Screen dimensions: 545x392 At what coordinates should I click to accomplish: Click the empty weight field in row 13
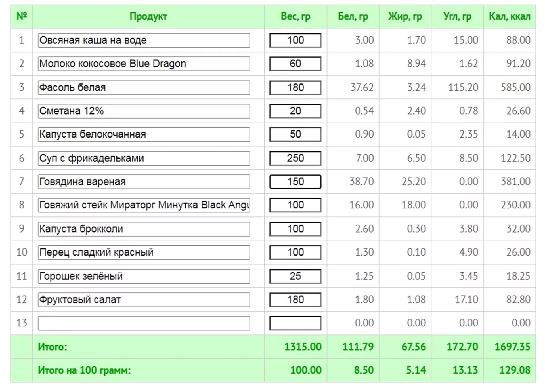tap(295, 323)
